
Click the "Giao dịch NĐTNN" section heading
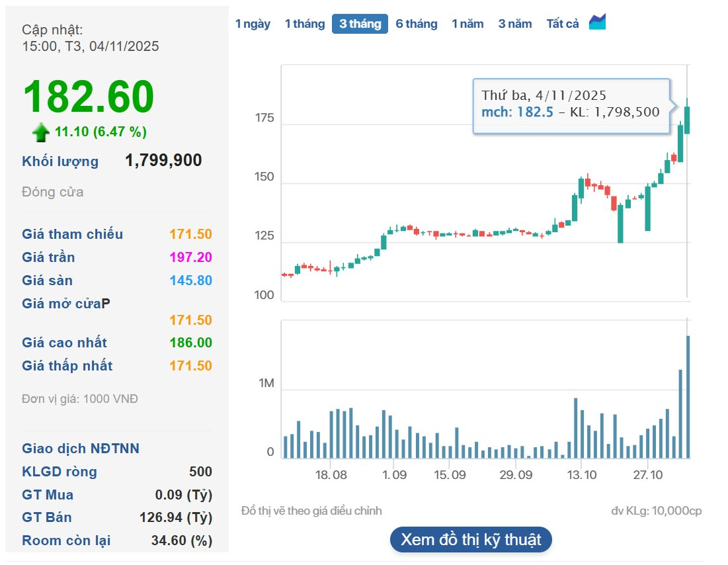coord(81,449)
